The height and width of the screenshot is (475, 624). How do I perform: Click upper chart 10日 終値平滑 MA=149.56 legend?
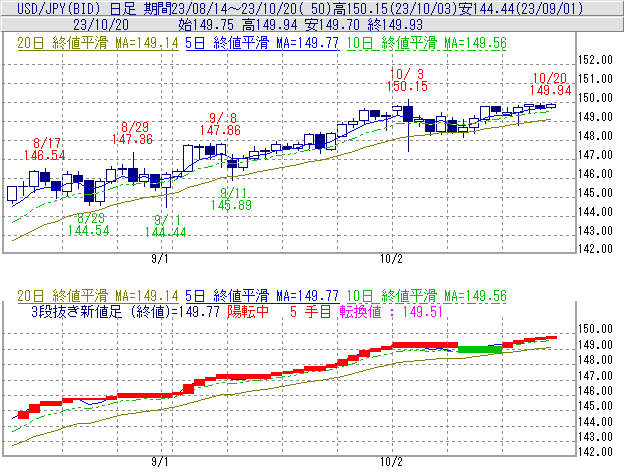[426, 43]
